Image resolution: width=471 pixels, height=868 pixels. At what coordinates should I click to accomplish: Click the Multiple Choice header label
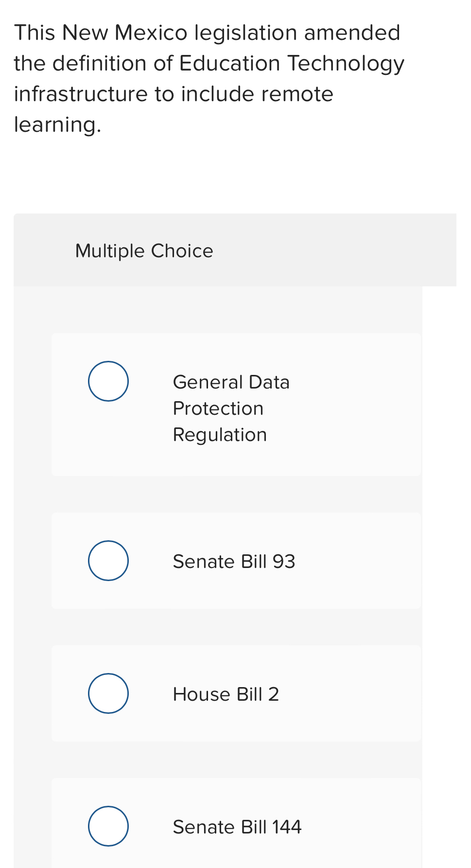144,250
